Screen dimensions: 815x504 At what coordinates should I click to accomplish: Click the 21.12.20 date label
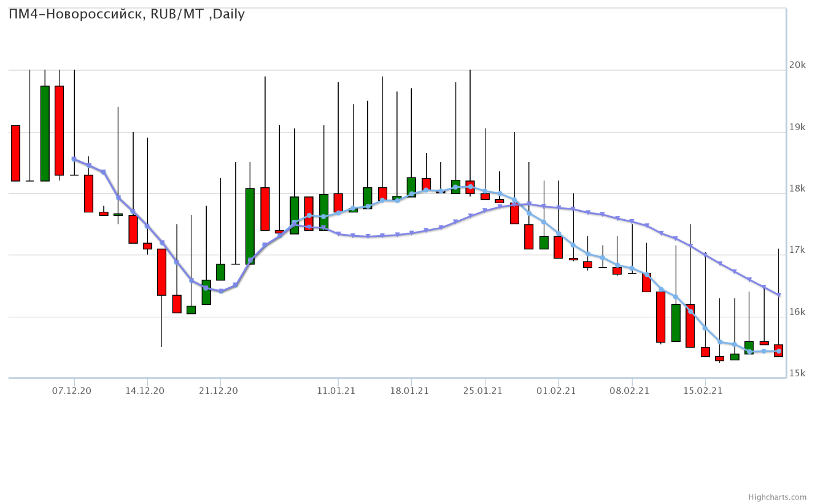tap(218, 391)
